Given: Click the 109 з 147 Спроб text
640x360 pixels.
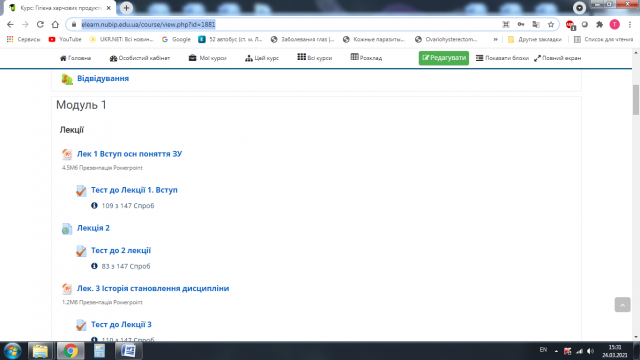Looking at the screenshot, I should pyautogui.click(x=128, y=206).
